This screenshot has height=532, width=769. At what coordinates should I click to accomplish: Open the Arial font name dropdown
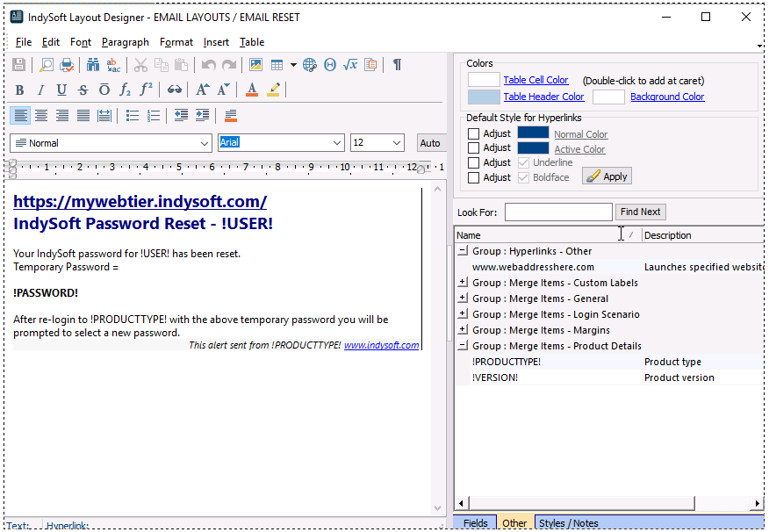[337, 143]
